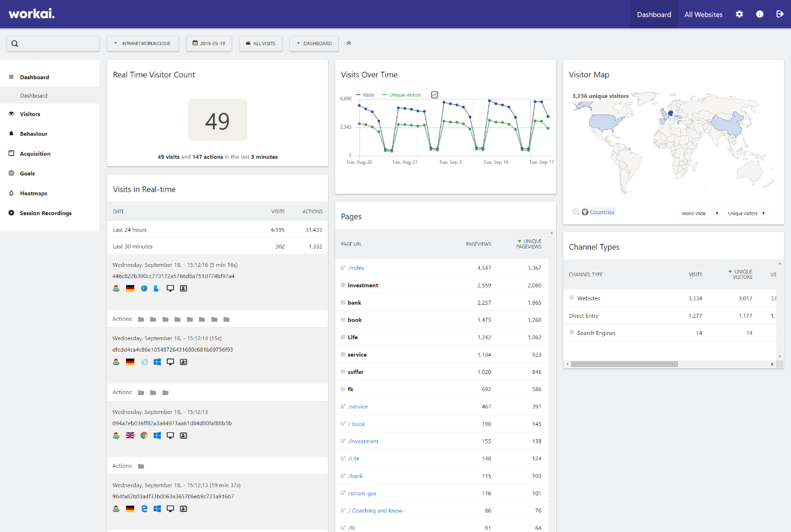Image resolution: width=791 pixels, height=532 pixels.
Task: Open the 2019-09-18 date picker
Action: tap(209, 44)
